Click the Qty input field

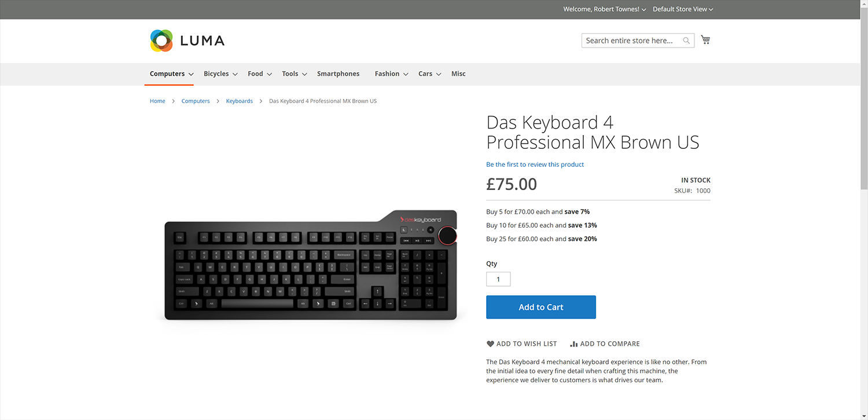click(498, 279)
